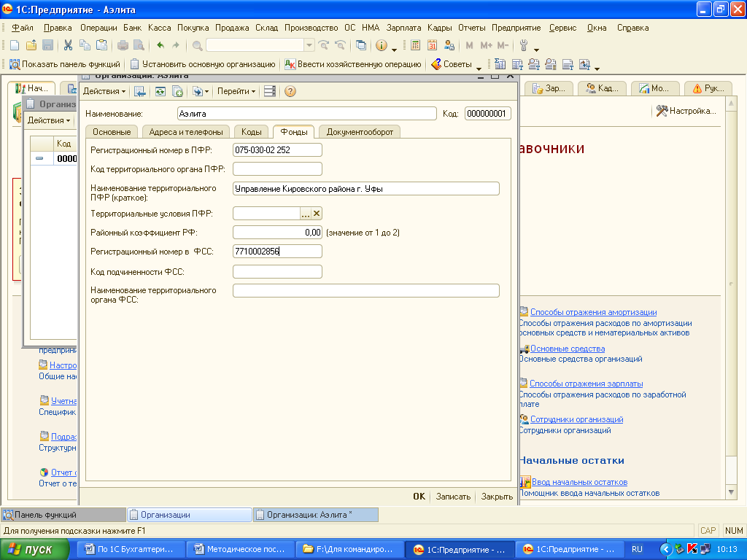This screenshot has width=747, height=560.
Task: Open the Основные средства link
Action: click(568, 349)
